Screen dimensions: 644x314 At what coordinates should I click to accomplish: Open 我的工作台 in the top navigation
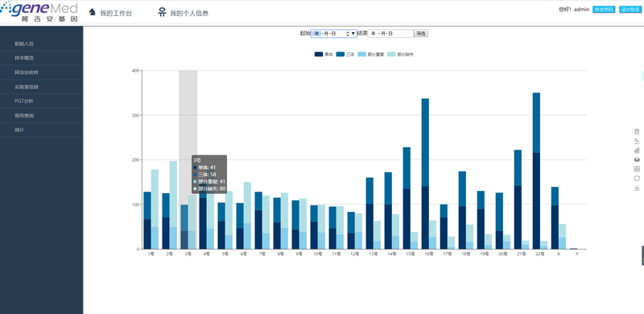116,14
